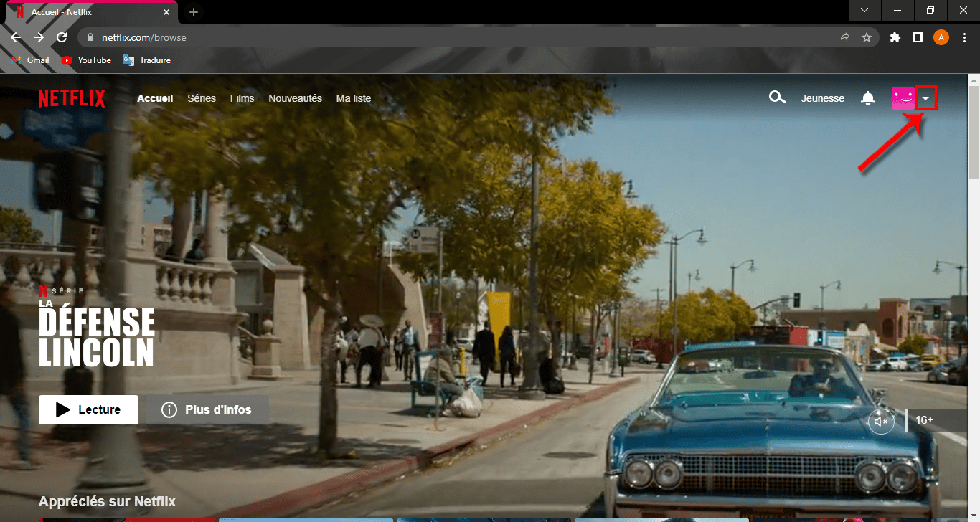980x522 pixels.
Task: Go back in browser
Action: (x=16, y=37)
